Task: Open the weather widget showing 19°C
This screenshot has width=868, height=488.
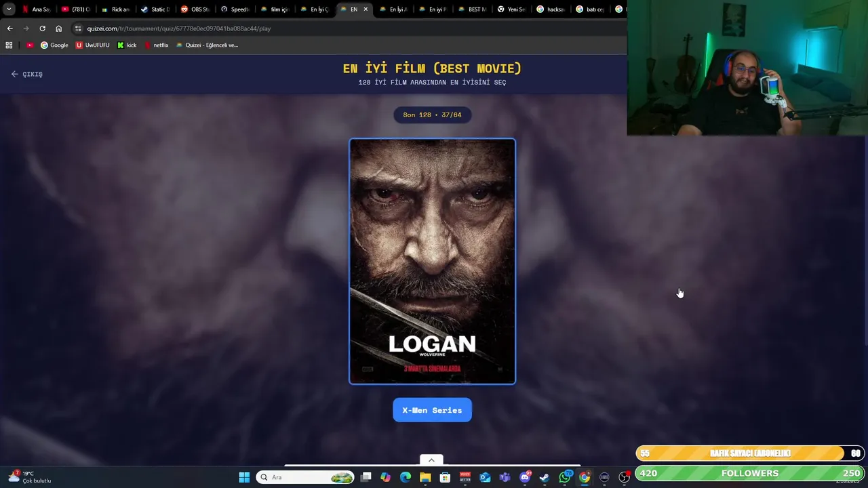Action: point(31,477)
